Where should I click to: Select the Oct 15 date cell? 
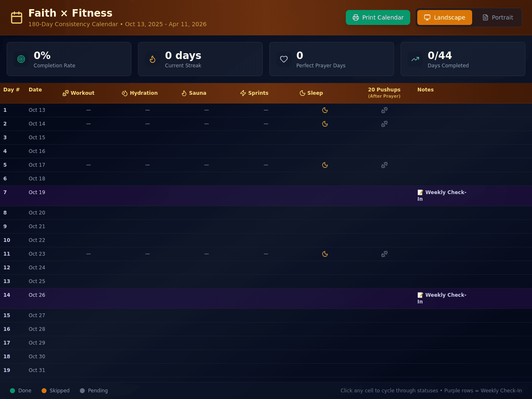point(37,138)
